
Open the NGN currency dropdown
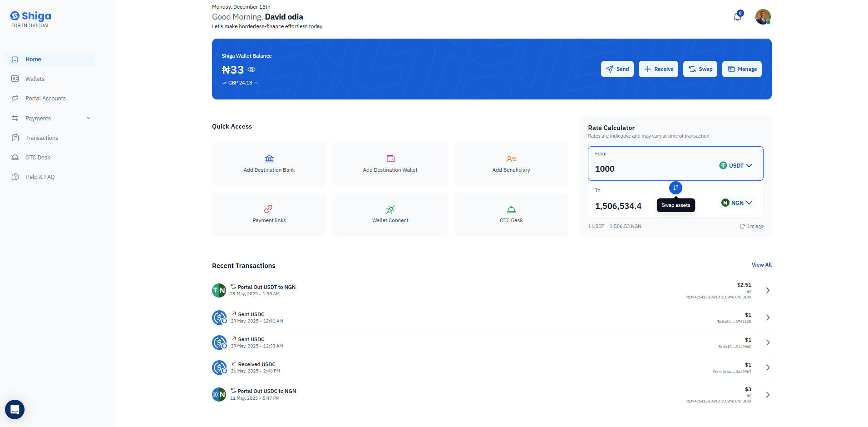pos(738,203)
